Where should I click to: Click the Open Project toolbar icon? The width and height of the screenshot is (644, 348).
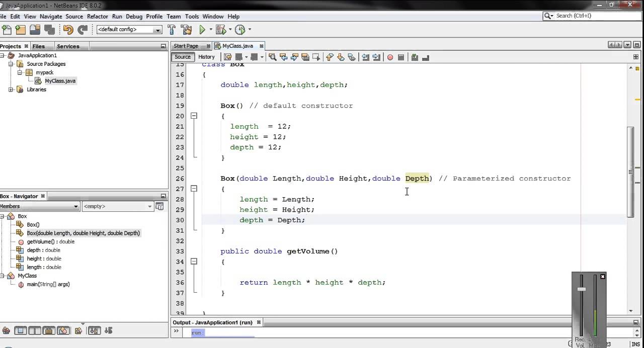[36, 30]
